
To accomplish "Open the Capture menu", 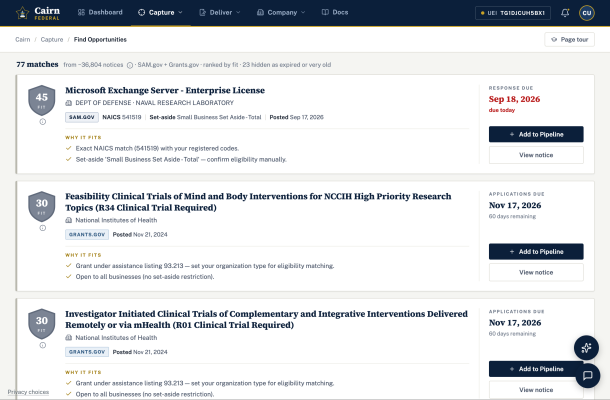I will (160, 12).
